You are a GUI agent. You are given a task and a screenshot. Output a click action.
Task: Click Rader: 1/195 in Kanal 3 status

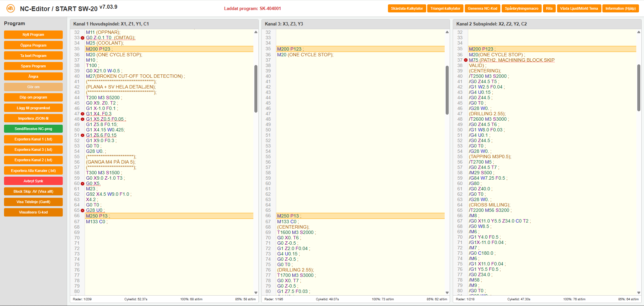pos(274,299)
